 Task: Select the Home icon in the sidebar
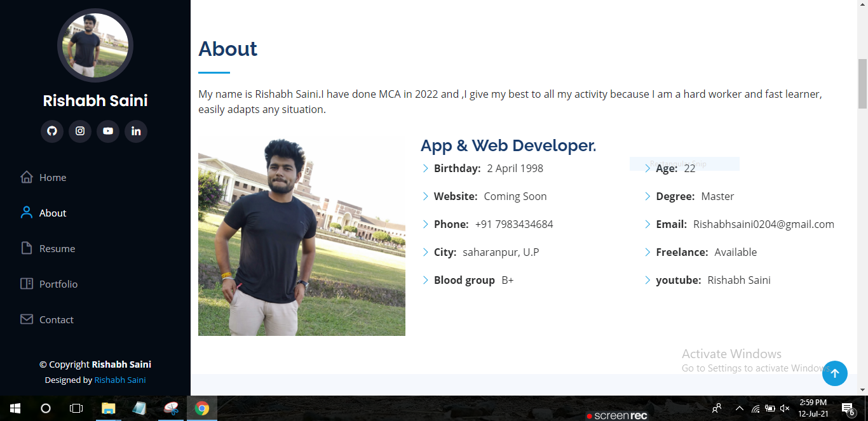click(27, 177)
